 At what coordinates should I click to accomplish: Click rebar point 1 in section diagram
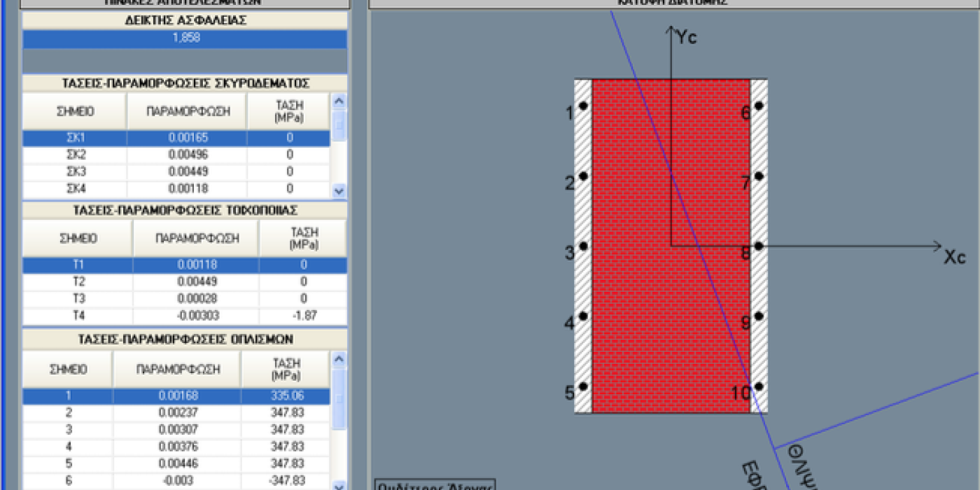[x=583, y=106]
